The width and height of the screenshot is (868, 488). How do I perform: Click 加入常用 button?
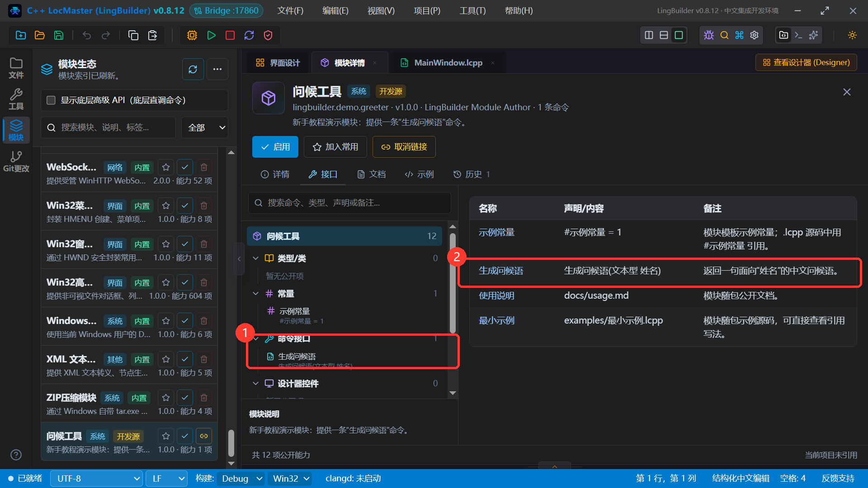[x=335, y=147]
